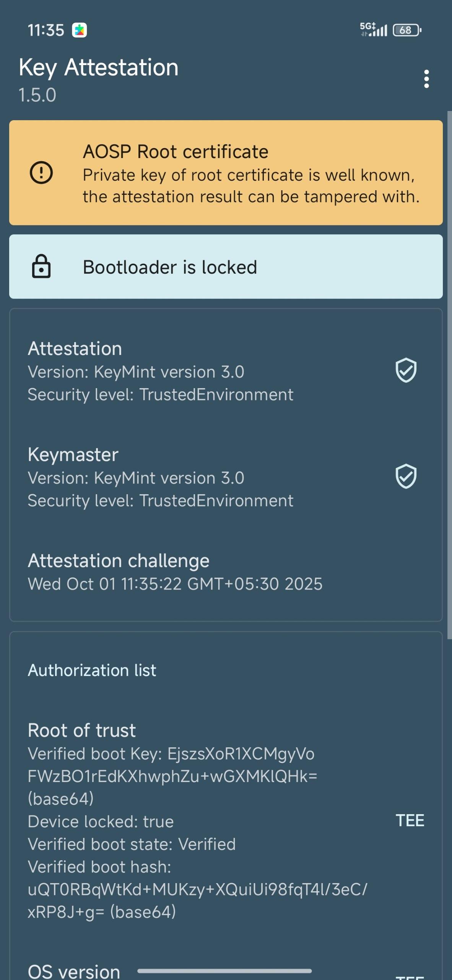The image size is (452, 980).
Task: Open the Attestation challenge entry
Action: pos(175,572)
